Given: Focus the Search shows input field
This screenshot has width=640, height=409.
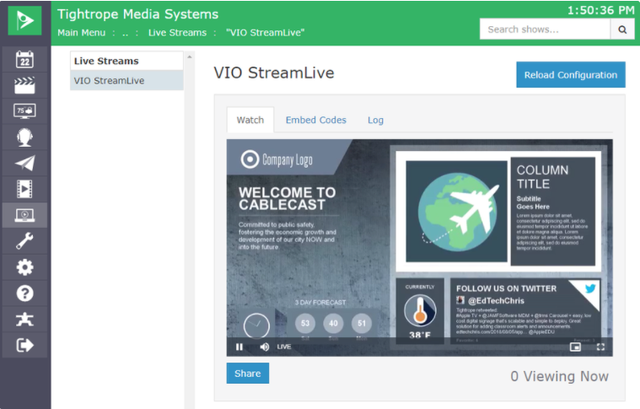Looking at the screenshot, I should 545,29.
